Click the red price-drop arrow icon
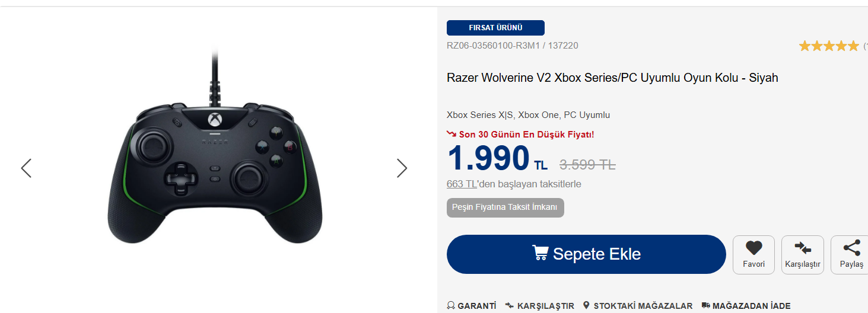Screen dimensions: 868x313 (x=452, y=134)
